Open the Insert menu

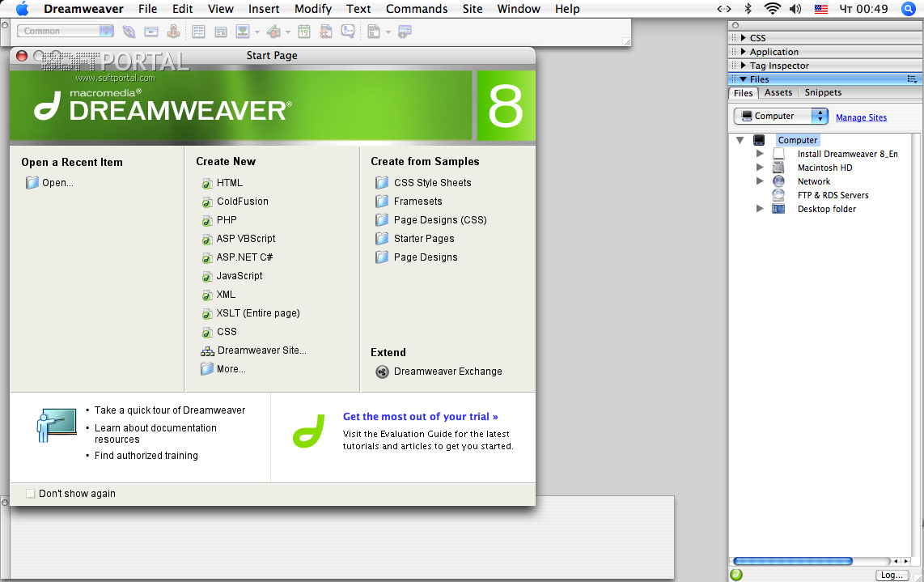[264, 9]
